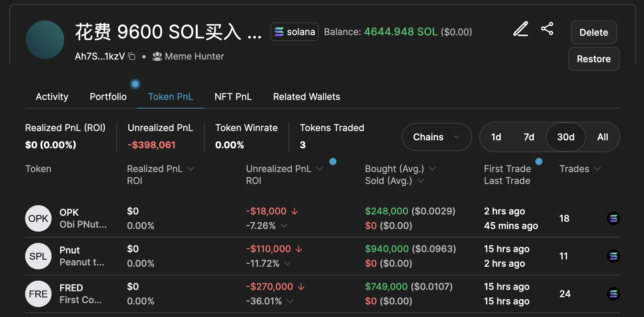Image resolution: width=644 pixels, height=317 pixels.
Task: Click the FRE logo for FRED
Action: tap(38, 294)
